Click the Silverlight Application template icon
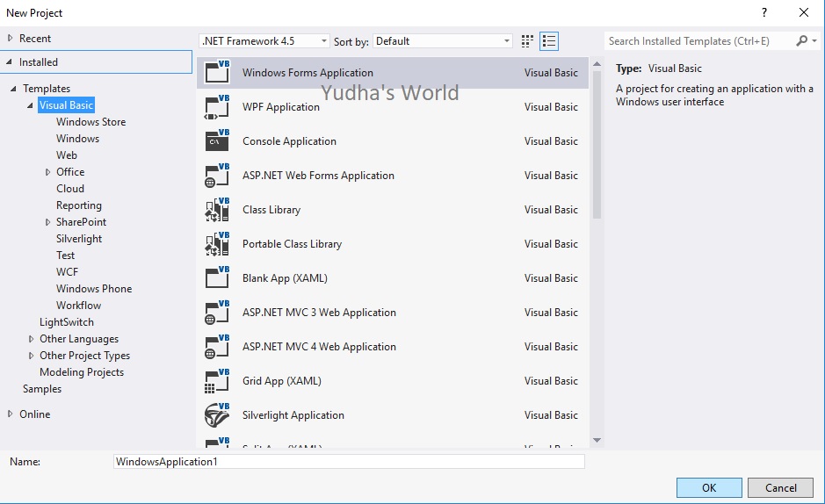The image size is (825, 504). [x=217, y=414]
